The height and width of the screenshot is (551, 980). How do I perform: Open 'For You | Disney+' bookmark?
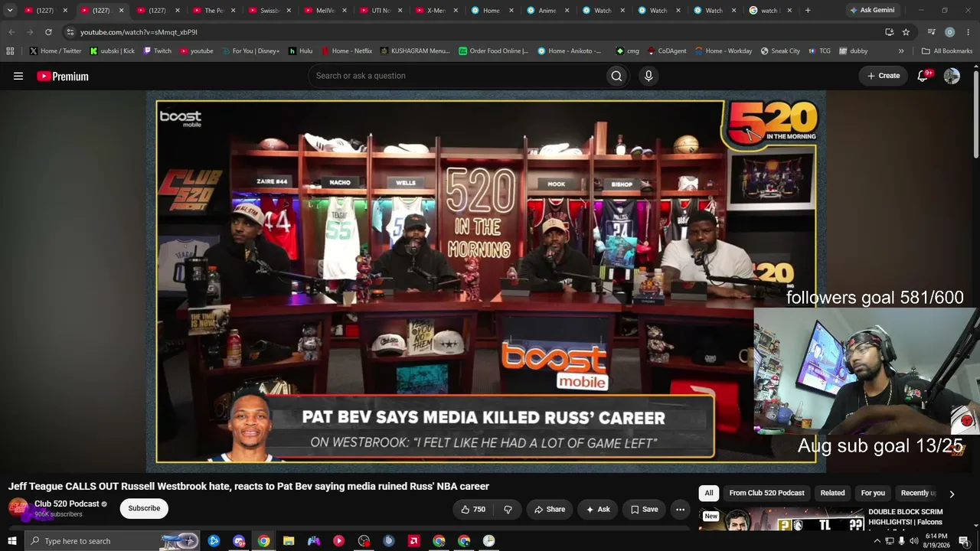(250, 51)
